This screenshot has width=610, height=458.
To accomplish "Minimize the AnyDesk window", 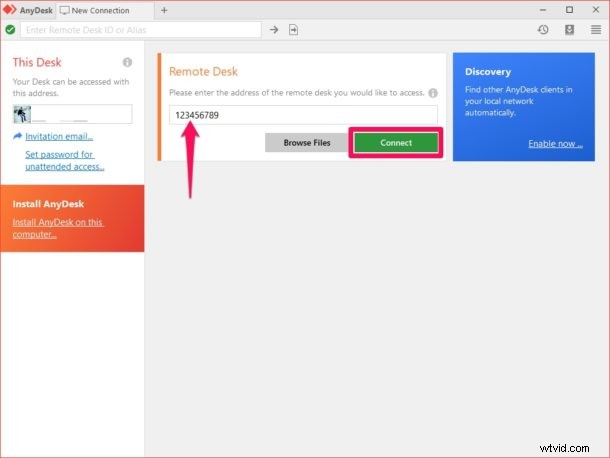I will 543,10.
